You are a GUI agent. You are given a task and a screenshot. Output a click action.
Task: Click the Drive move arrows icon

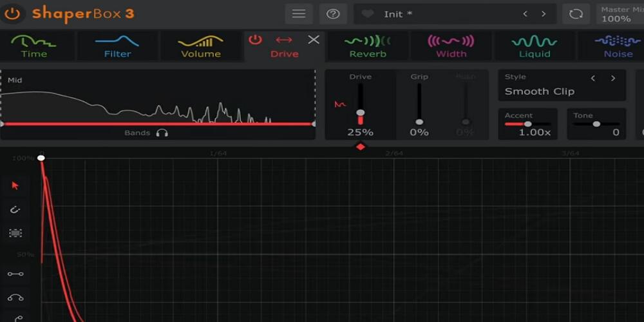284,39
